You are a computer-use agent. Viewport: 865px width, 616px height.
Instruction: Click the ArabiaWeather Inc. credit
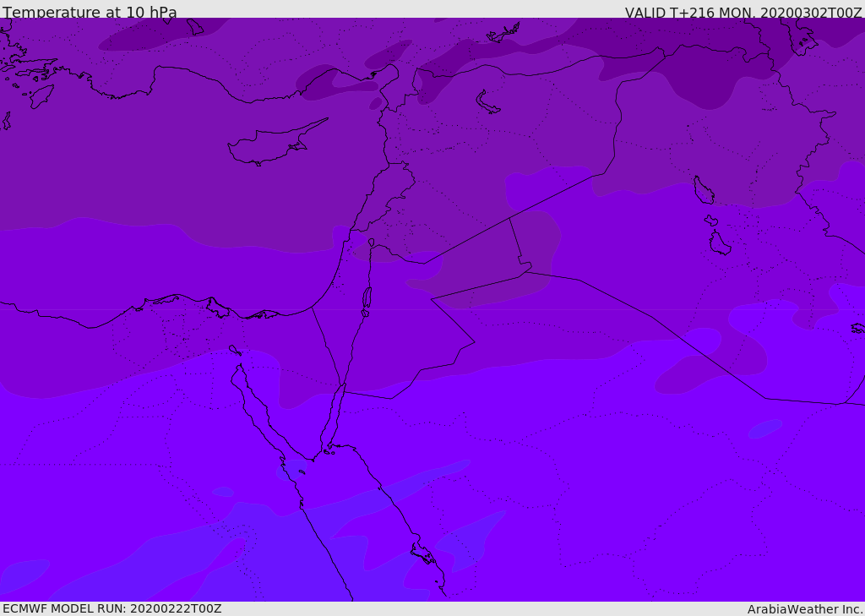(804, 609)
